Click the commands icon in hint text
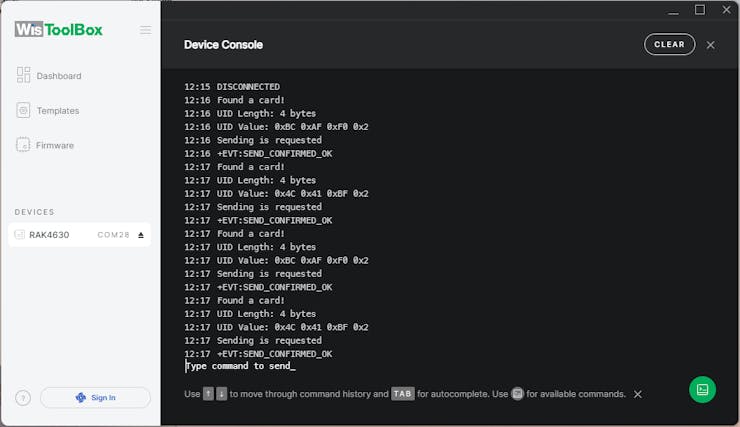 point(517,394)
